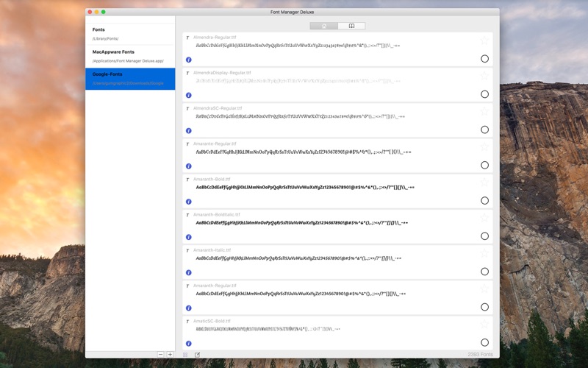Star Amaranth-Regular.ttf as favorite
588x368 pixels.
click(484, 289)
